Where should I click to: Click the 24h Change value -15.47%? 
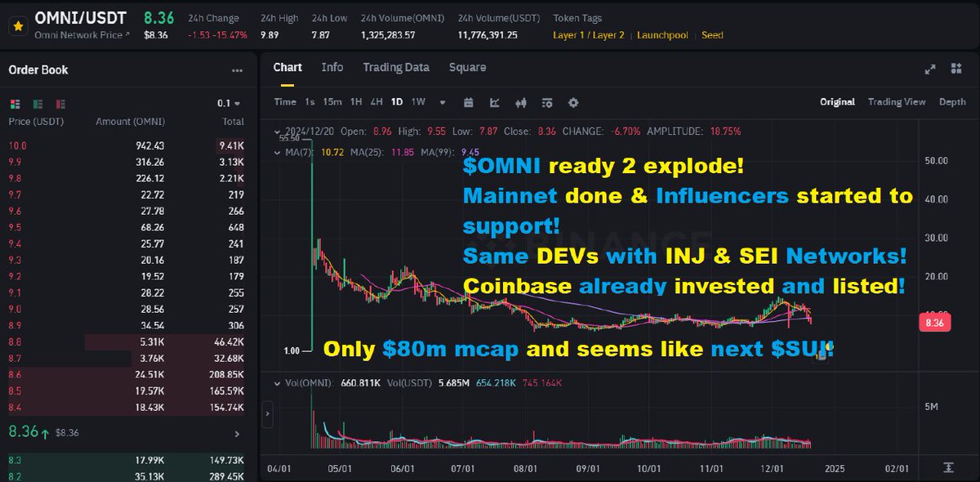[229, 35]
